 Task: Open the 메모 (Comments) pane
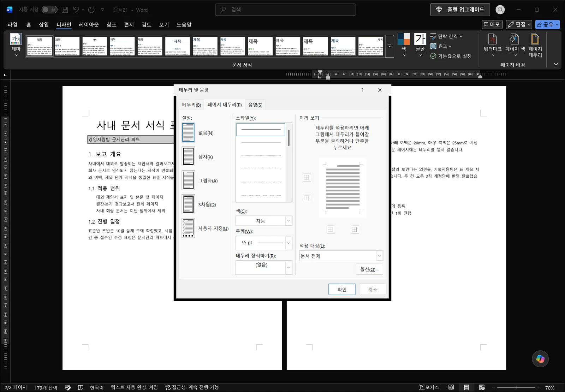click(492, 24)
